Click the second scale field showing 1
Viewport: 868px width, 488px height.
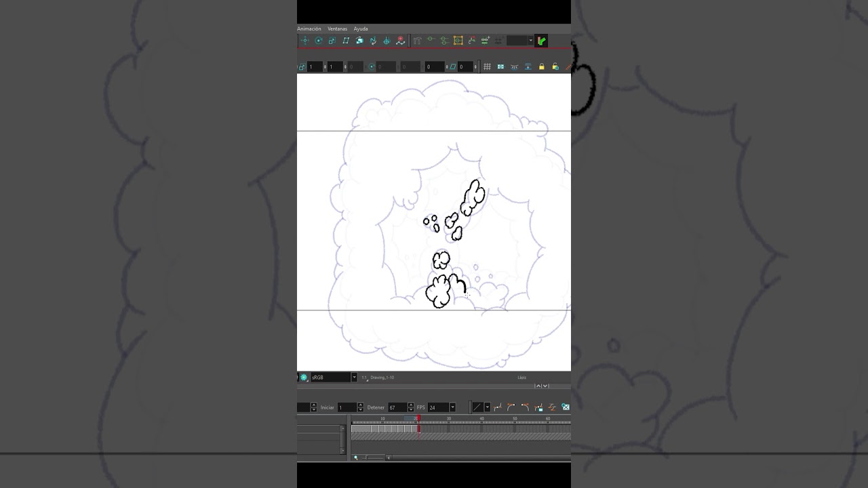[x=335, y=66]
